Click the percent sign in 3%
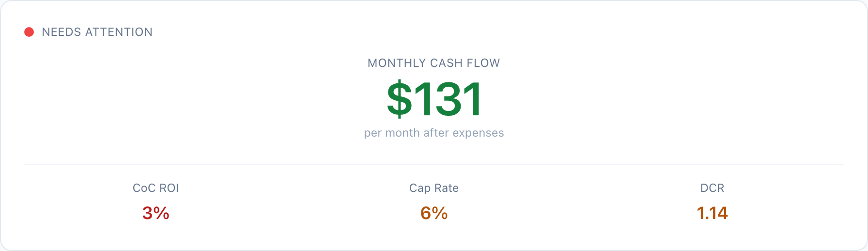The image size is (868, 251). point(162,213)
